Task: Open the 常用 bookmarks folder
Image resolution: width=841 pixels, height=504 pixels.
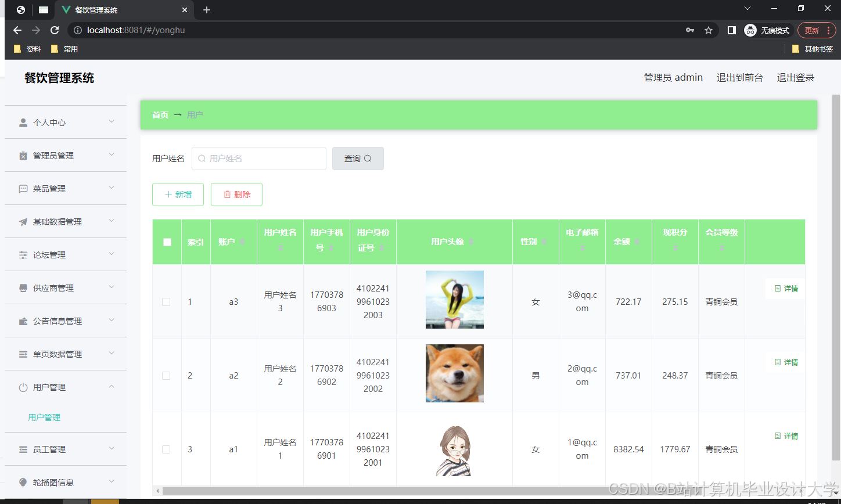Action: coord(64,49)
